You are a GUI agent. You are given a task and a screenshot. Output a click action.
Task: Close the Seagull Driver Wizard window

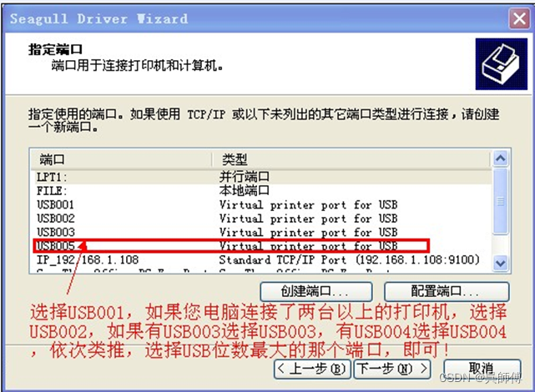(519, 18)
